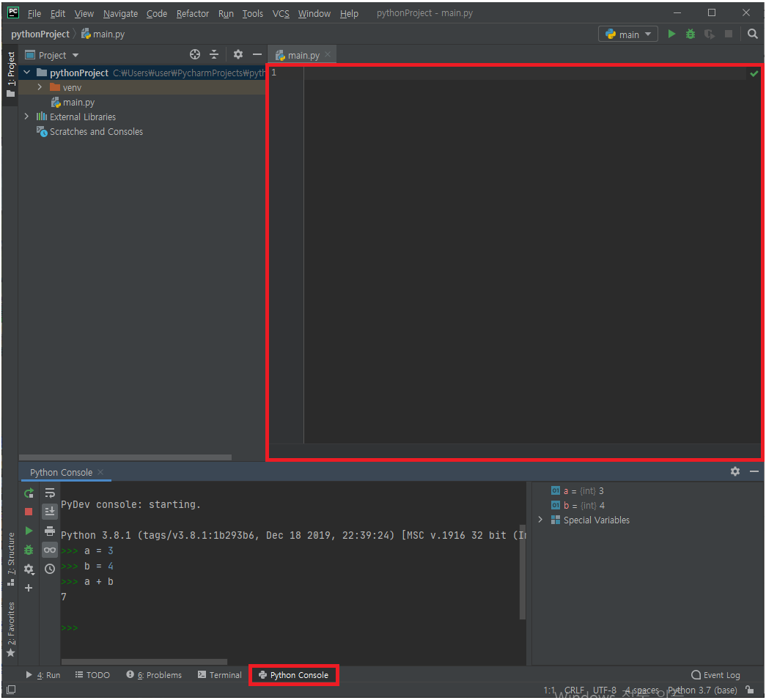
Task: Locate opened file crosshair icon in Project panel
Action: [195, 55]
